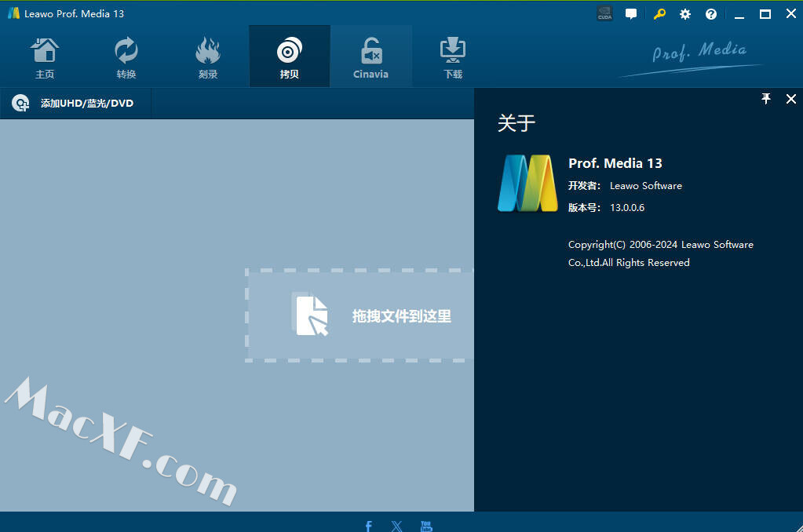Open the YouTube link in footer
The width and height of the screenshot is (803, 532).
pyautogui.click(x=426, y=525)
